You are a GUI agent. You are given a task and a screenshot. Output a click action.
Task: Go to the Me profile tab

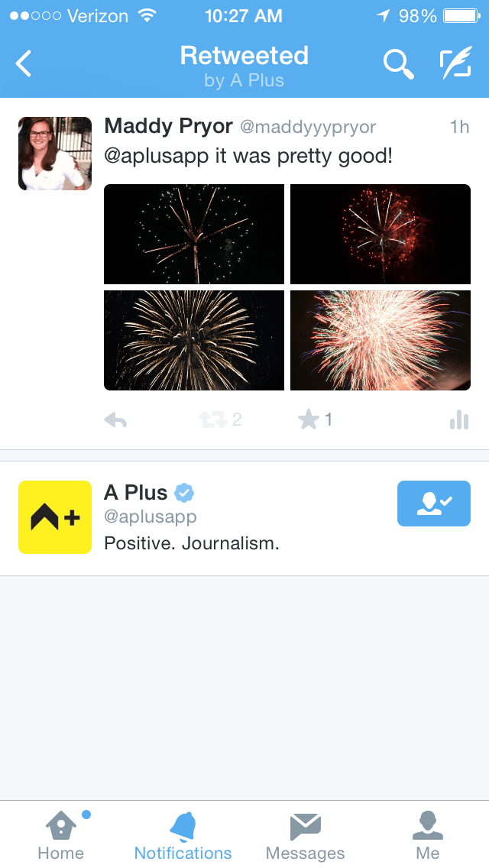point(428,835)
